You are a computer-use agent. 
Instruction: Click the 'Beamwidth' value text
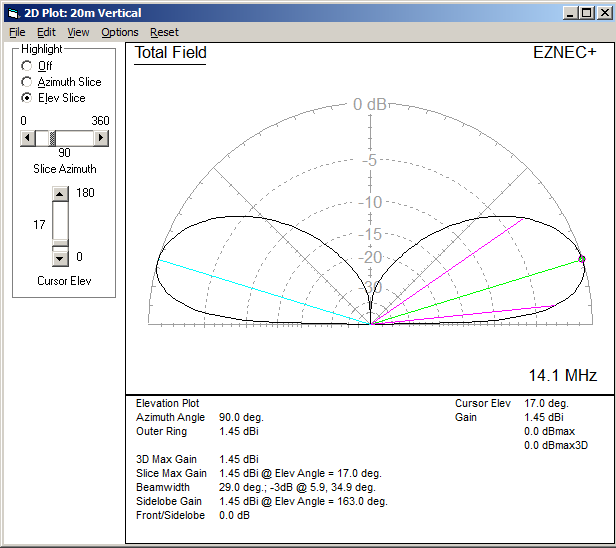tap(297, 487)
